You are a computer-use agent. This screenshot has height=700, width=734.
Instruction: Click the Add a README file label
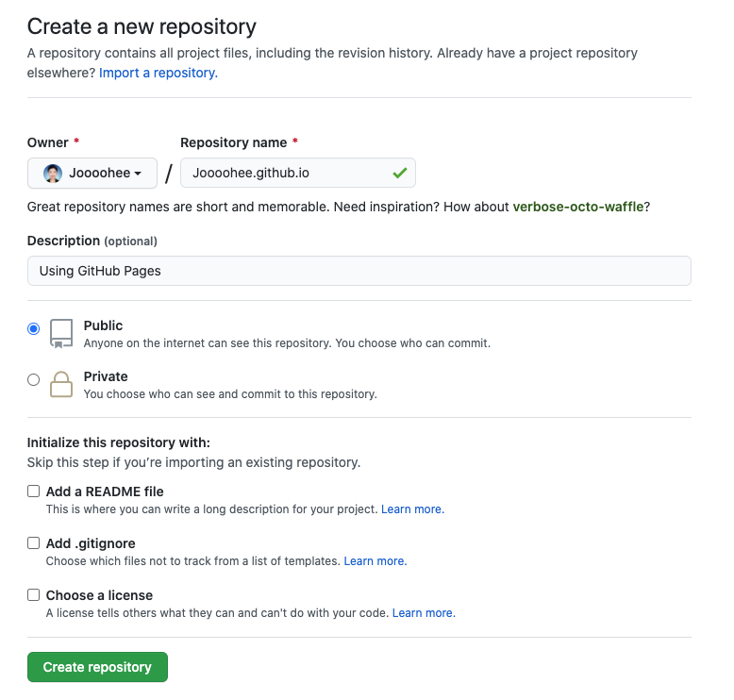(x=105, y=492)
